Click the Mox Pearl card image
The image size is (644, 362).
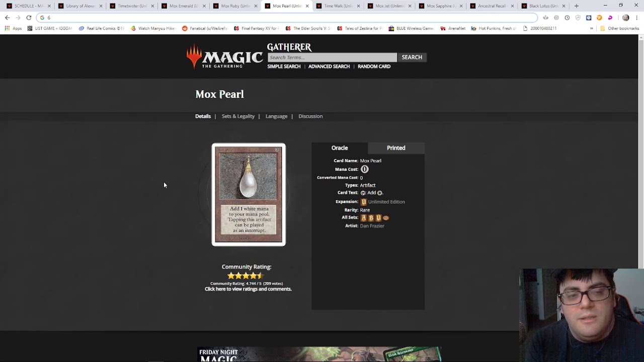click(x=249, y=195)
